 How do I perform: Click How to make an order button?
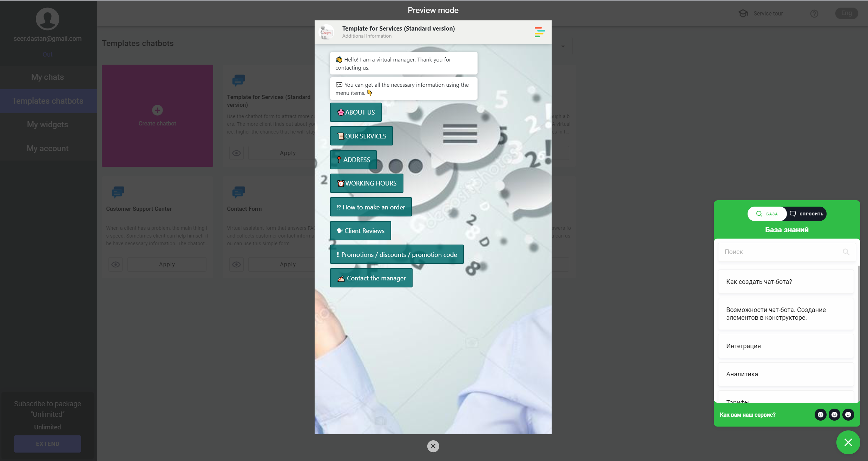point(371,207)
